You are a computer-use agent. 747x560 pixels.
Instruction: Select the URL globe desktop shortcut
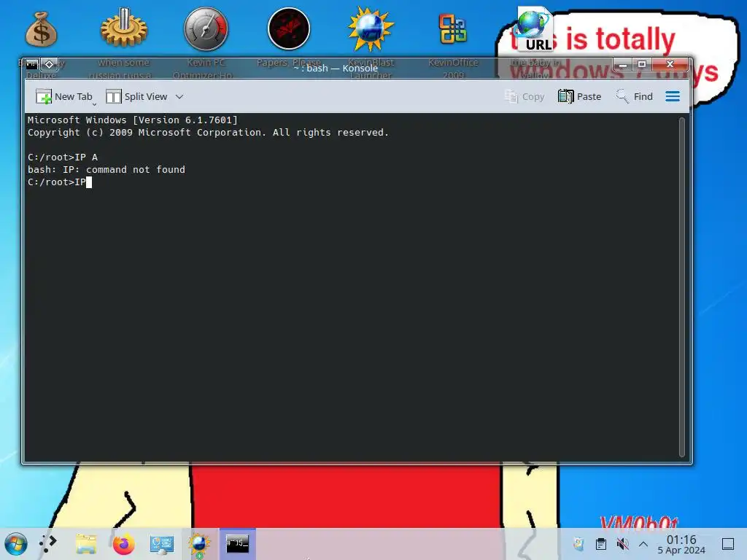(x=535, y=29)
